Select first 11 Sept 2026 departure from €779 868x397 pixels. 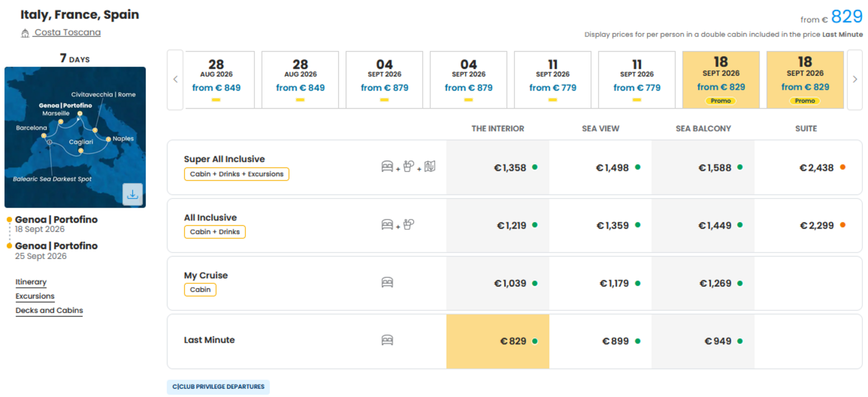click(552, 79)
